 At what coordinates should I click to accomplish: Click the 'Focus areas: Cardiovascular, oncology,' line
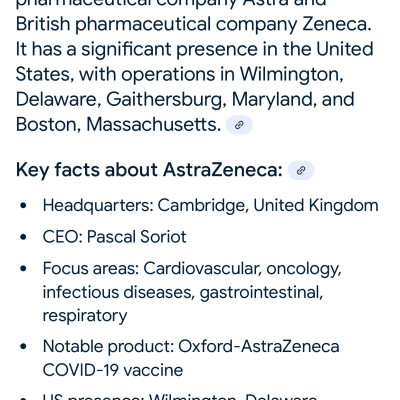pos(192,269)
